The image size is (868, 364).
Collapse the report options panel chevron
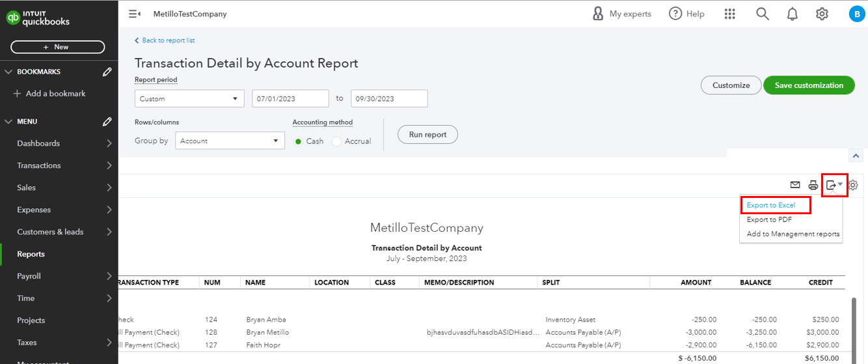click(x=856, y=156)
